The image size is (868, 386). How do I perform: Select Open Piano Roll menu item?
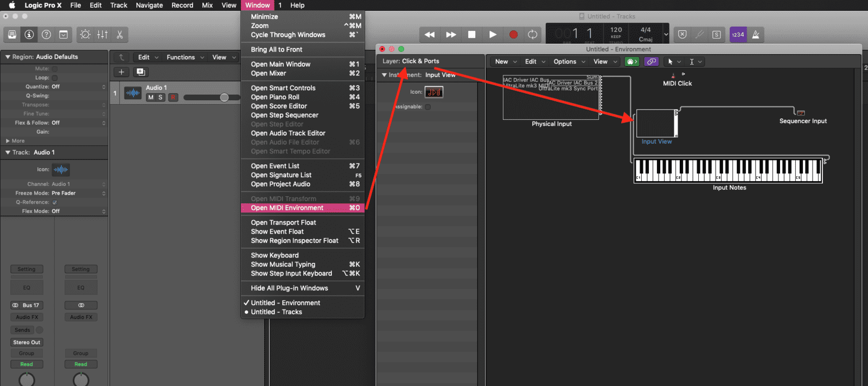click(x=303, y=97)
